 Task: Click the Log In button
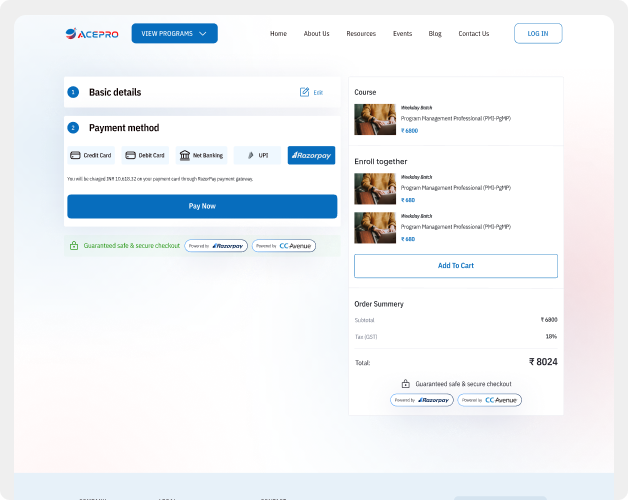point(538,34)
